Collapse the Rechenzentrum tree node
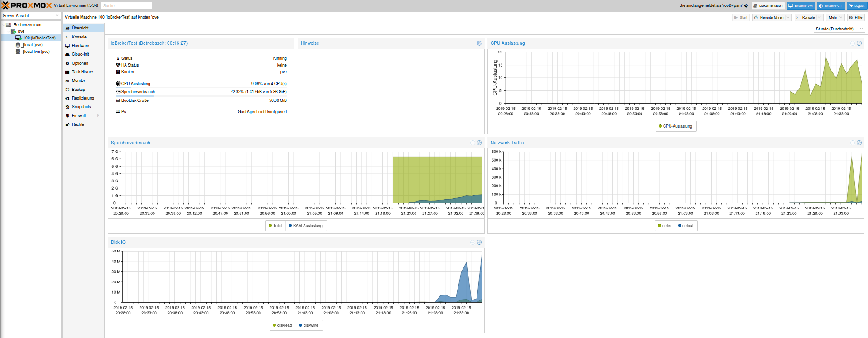Screen dimensions: 868x338 coord(4,25)
